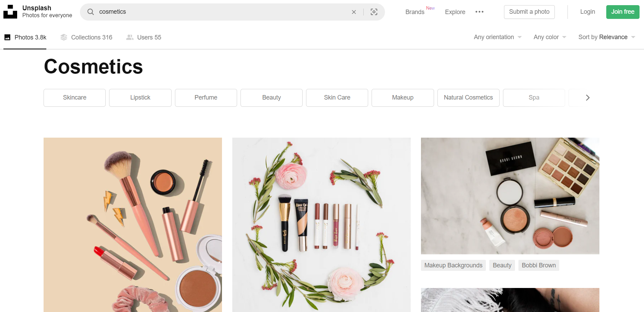Open the three-dots more menu
This screenshot has height=312, width=644.
479,12
